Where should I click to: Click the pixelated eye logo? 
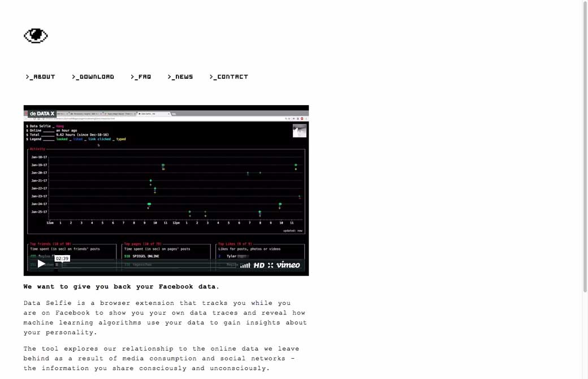pyautogui.click(x=36, y=36)
